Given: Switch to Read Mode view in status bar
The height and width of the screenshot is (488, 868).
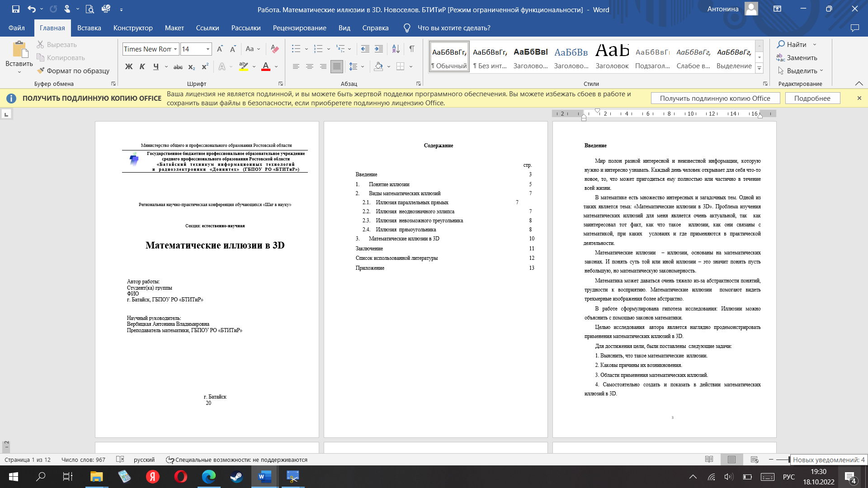Looking at the screenshot, I should pos(709,460).
